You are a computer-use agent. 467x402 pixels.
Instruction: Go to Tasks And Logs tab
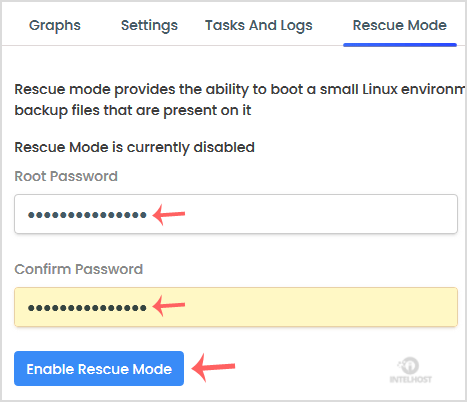coord(259,26)
